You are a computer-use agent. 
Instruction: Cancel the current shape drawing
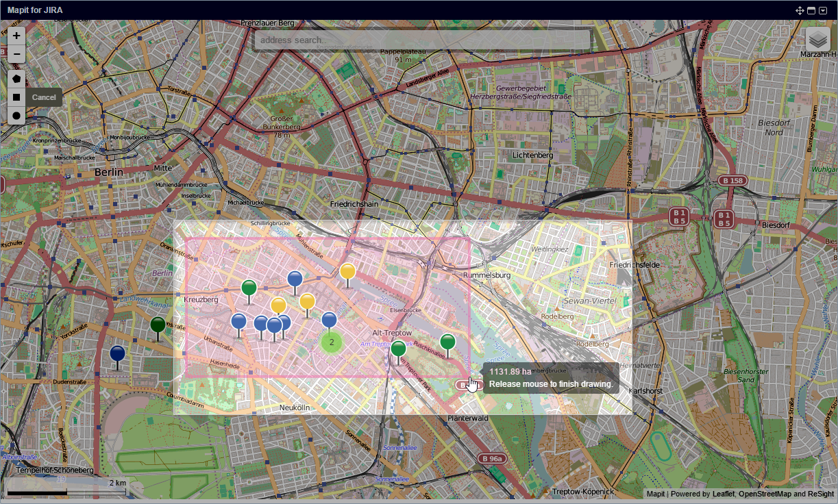tap(44, 97)
